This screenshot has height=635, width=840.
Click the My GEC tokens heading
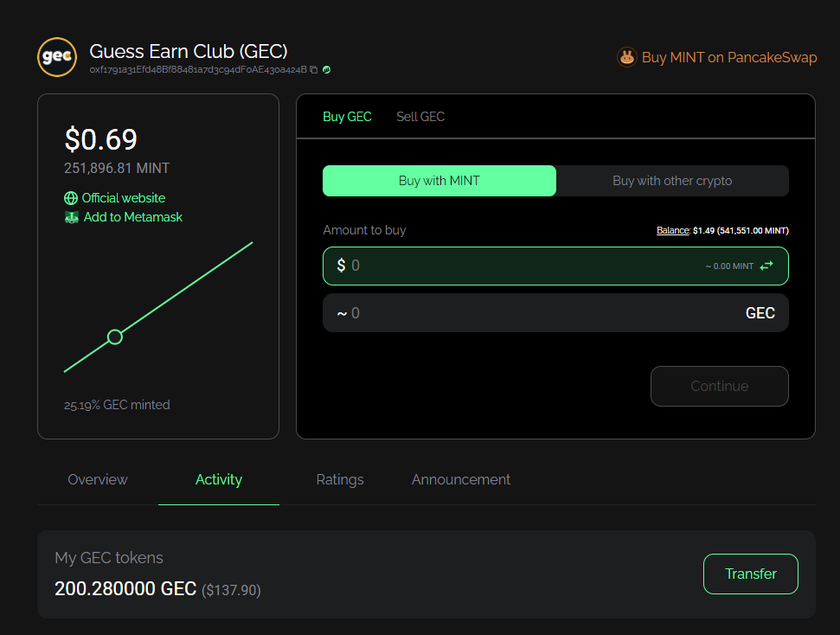point(109,558)
